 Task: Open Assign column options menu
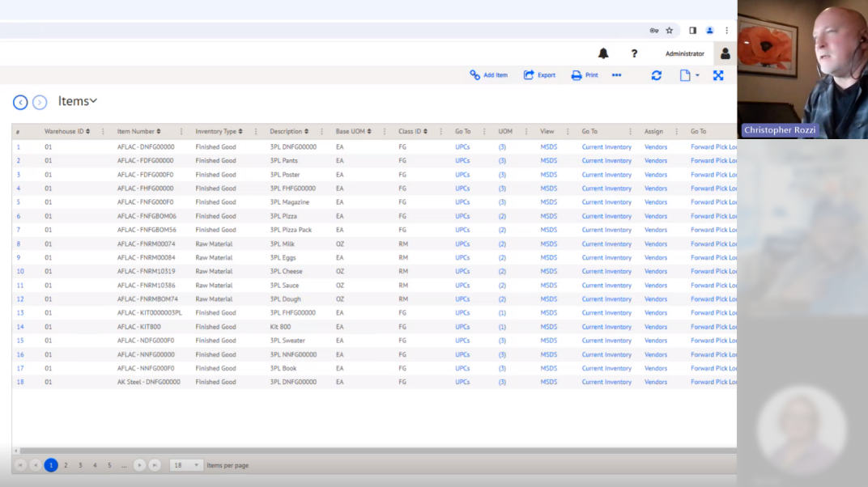tap(676, 132)
